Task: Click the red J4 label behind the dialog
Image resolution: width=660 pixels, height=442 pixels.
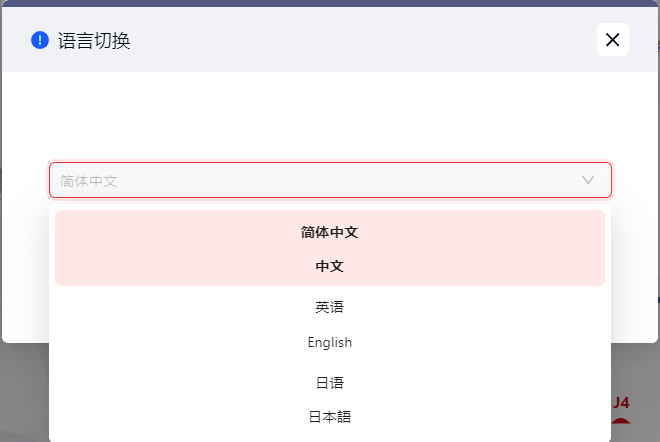Action: 621,403
